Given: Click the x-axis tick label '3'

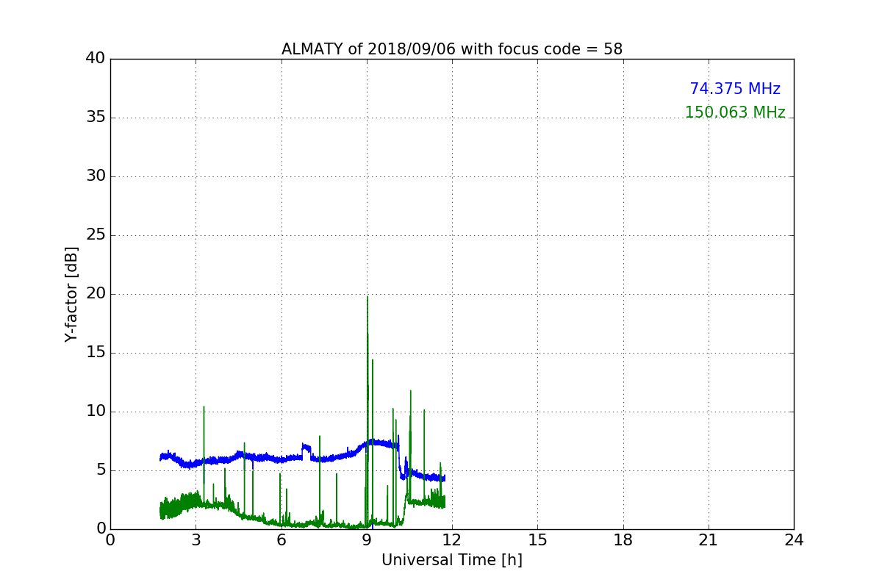Looking at the screenshot, I should tap(196, 540).
